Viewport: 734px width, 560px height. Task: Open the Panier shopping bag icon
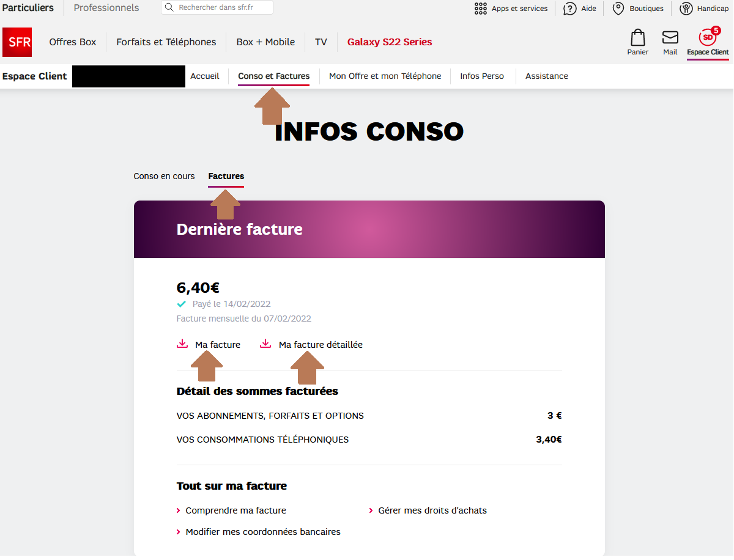[638, 38]
